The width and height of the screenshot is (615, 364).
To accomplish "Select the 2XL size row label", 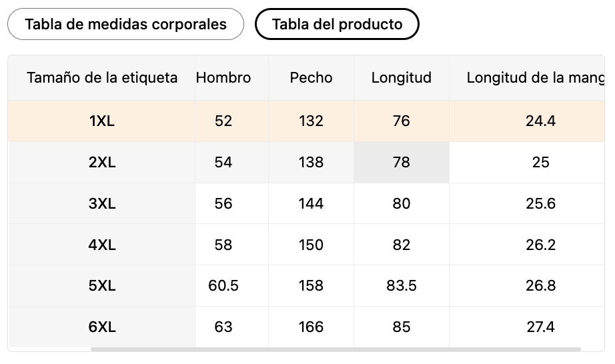I will [x=101, y=162].
